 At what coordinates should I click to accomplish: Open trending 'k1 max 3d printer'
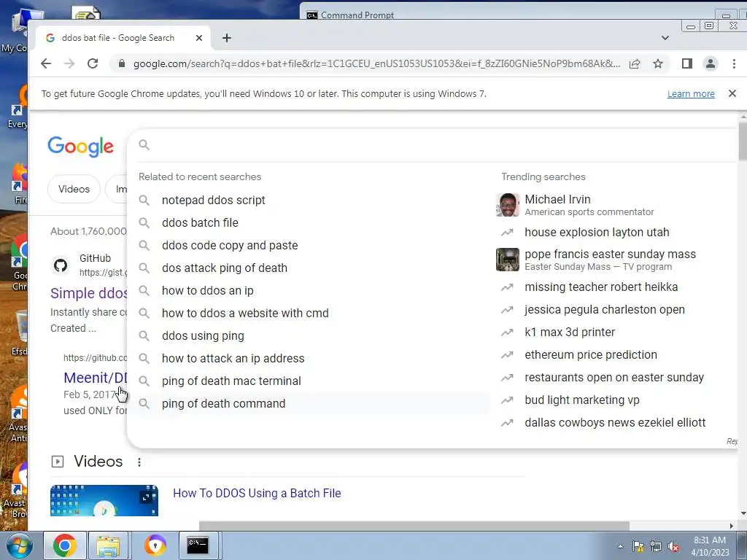(570, 332)
